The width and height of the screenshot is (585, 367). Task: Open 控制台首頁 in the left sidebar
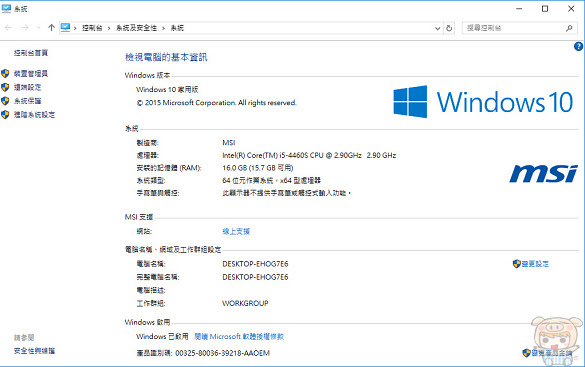[x=31, y=53]
